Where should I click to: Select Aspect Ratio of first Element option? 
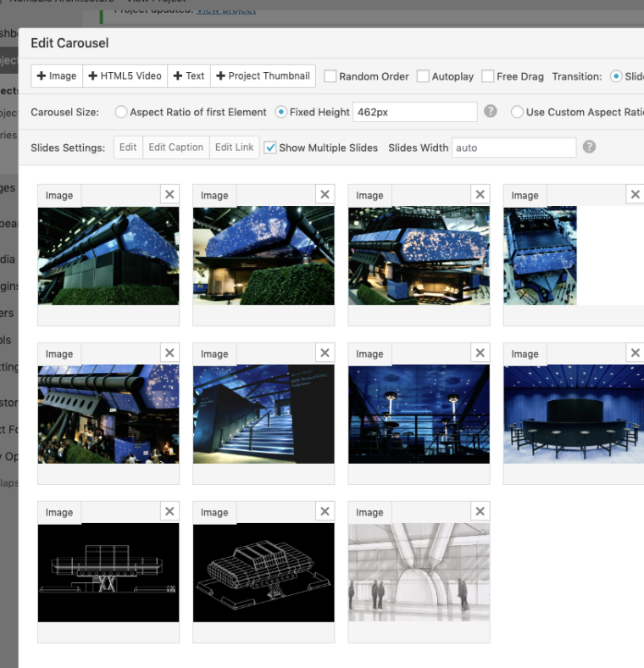121,112
